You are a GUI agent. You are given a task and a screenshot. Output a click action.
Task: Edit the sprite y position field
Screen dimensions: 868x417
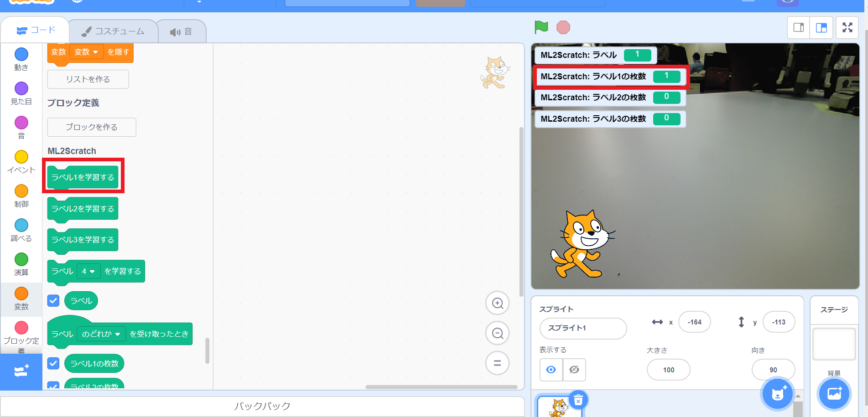click(x=779, y=322)
